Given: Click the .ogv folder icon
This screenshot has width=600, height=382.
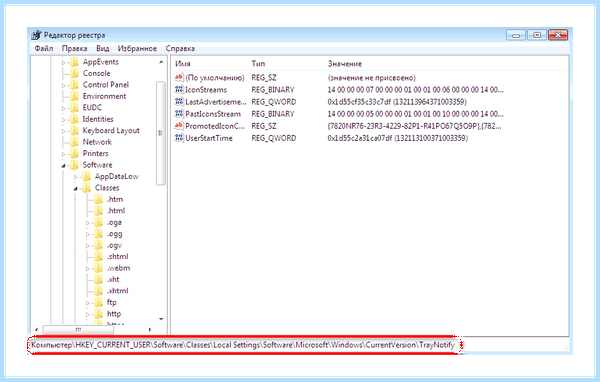Looking at the screenshot, I should coord(99,245).
